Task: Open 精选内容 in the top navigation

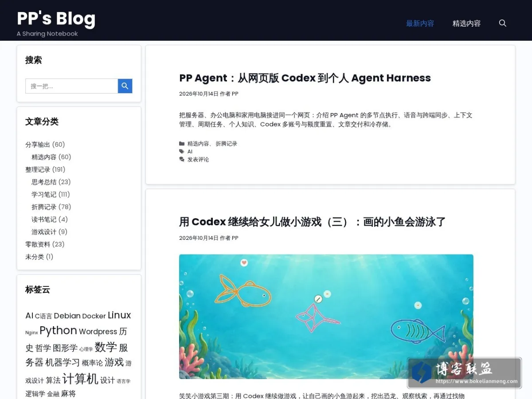Action: click(x=466, y=23)
